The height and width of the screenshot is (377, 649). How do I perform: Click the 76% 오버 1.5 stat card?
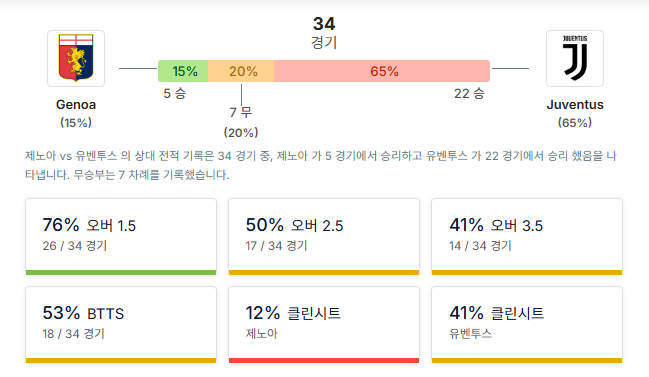tap(121, 237)
